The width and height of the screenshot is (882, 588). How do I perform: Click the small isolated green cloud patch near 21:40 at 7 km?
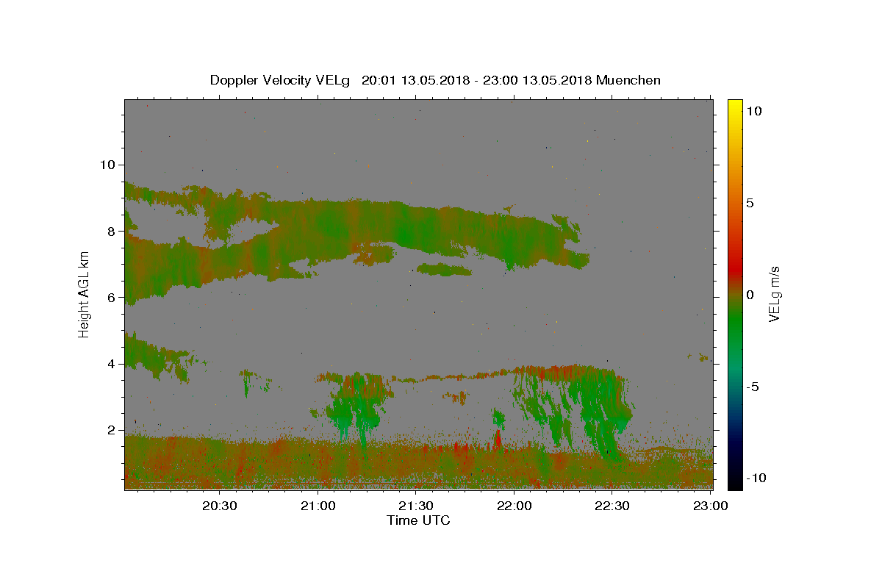(444, 270)
